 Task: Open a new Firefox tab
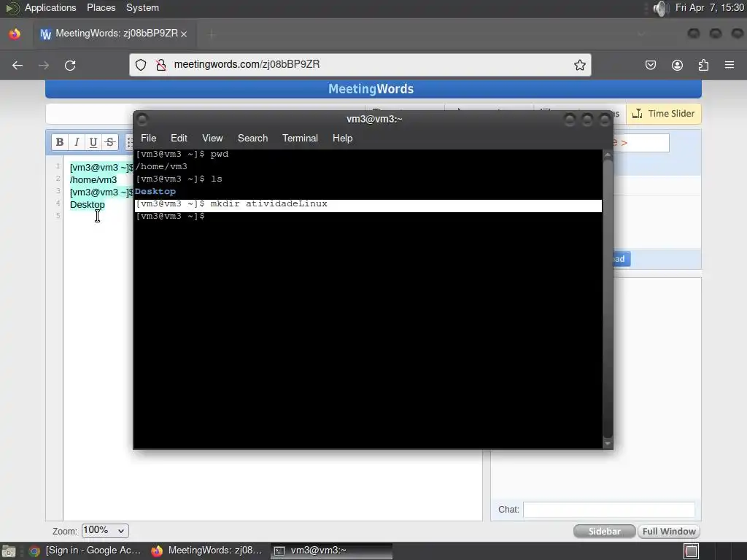212,34
